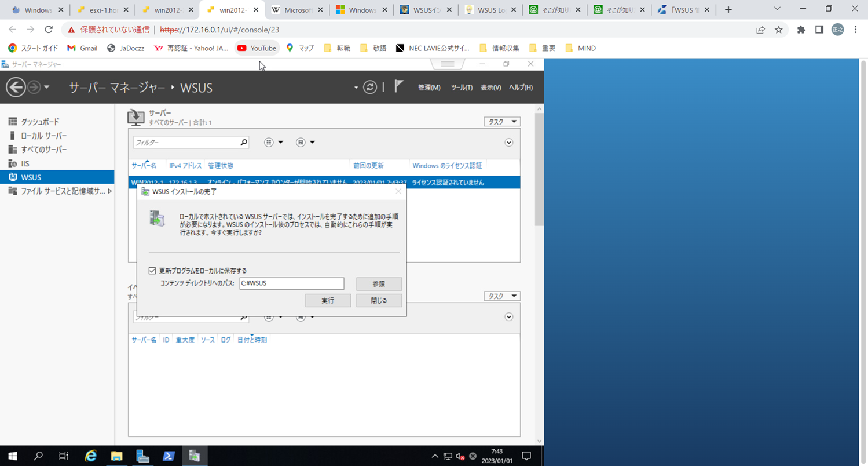Screen dimensions: 868x466
Task: Select ダッシュボード in the sidebar
Action: [x=40, y=122]
